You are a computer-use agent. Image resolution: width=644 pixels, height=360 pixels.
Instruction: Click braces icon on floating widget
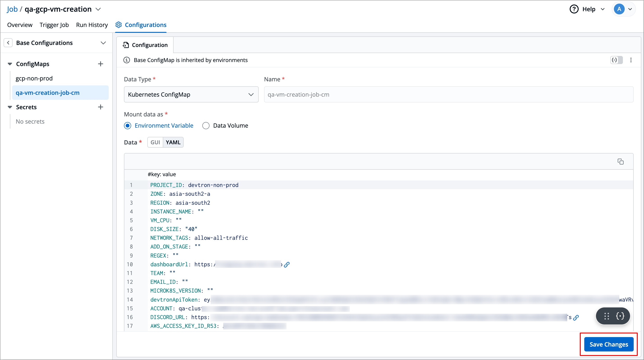tap(620, 316)
